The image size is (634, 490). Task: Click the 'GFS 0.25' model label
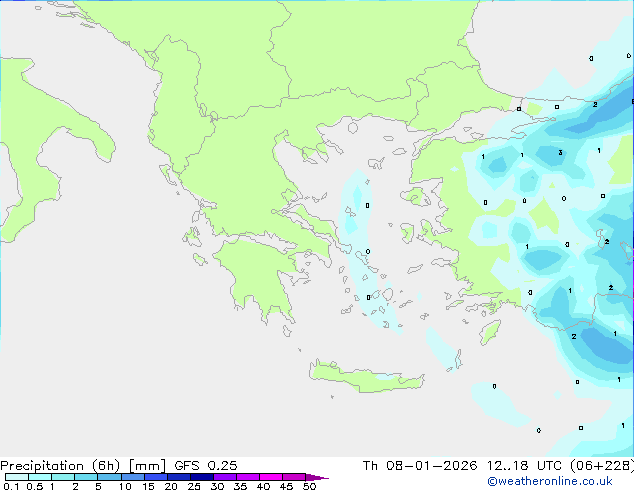click(x=205, y=466)
